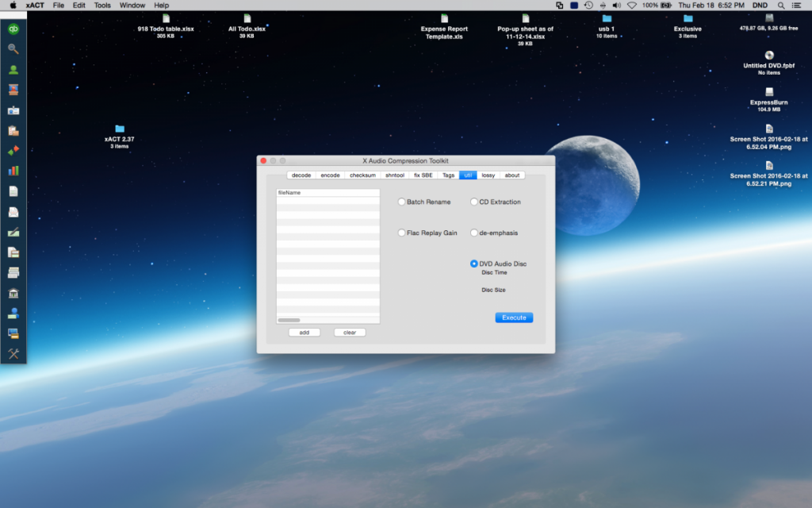Screen dimensions: 812x508
Task: Click the date and time in menu bar
Action: click(x=711, y=6)
